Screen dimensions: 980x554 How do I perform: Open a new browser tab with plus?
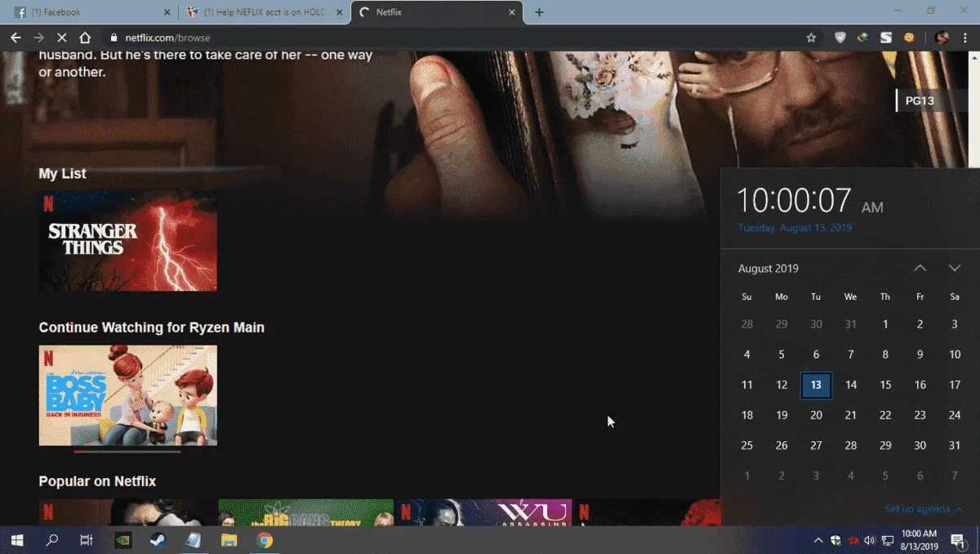[539, 12]
